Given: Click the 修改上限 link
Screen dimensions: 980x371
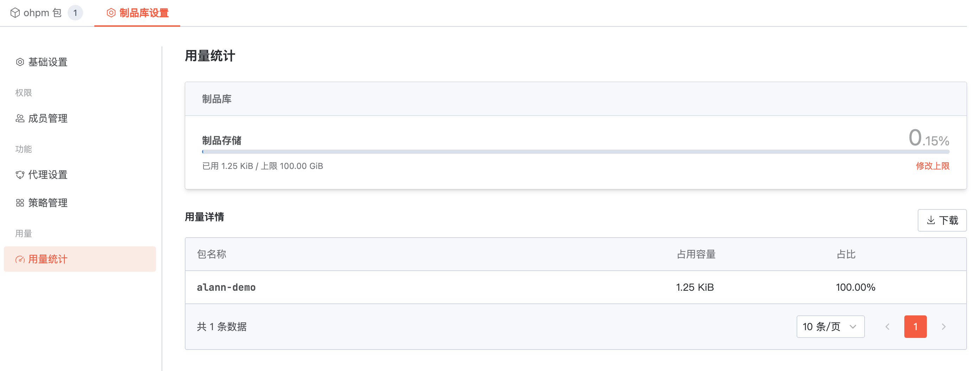Looking at the screenshot, I should pyautogui.click(x=932, y=166).
